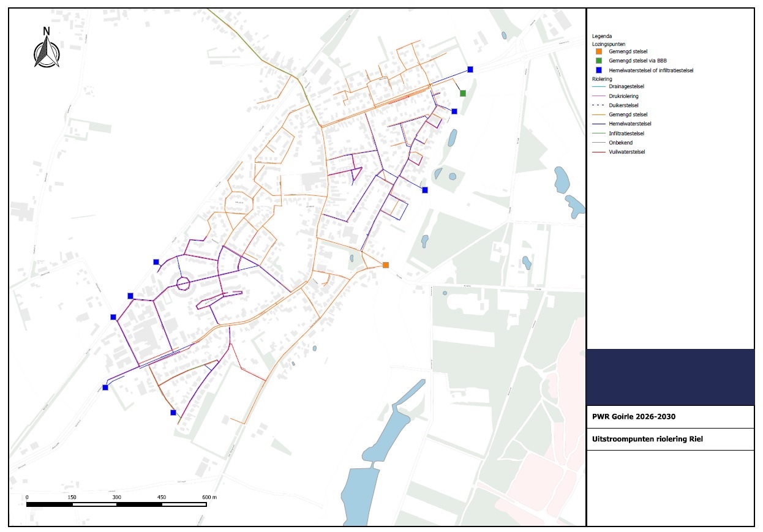Click the north arrow compass symbol
The height and width of the screenshot is (532, 763).
pos(47,47)
